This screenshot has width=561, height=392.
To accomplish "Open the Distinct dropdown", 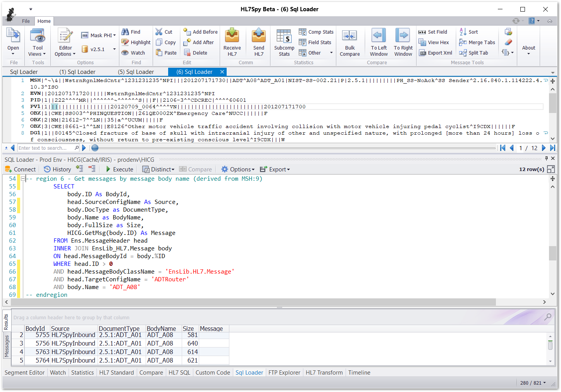I will (158, 169).
